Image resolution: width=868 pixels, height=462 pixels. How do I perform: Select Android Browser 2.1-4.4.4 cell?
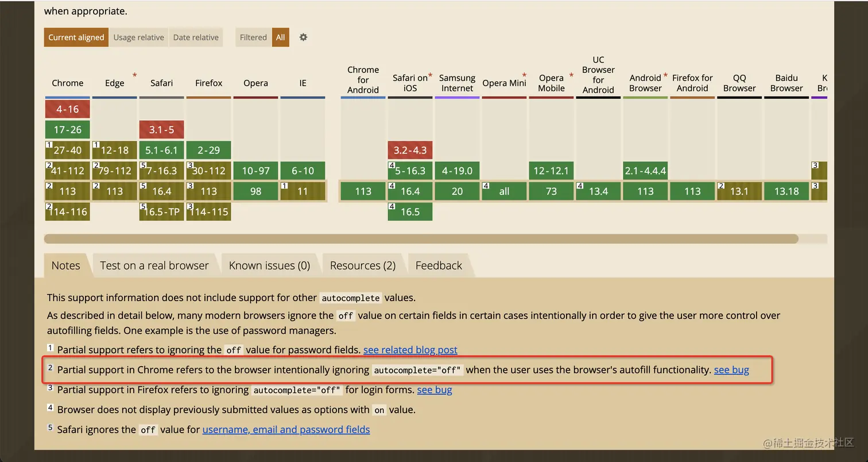(646, 171)
